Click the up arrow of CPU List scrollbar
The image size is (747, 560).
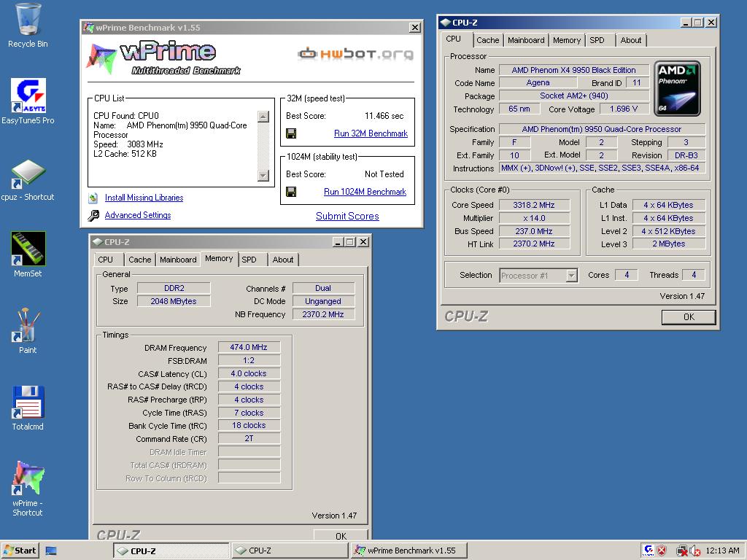[x=263, y=116]
